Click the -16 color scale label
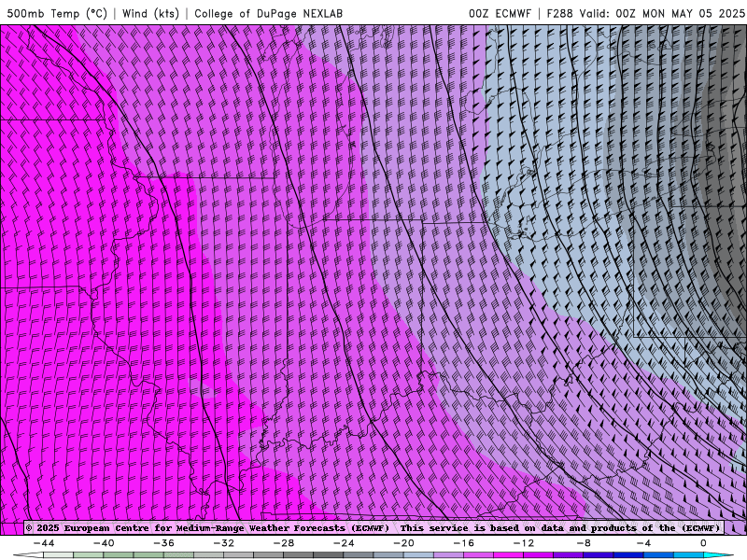This screenshot has height=560, width=747. pyautogui.click(x=463, y=543)
